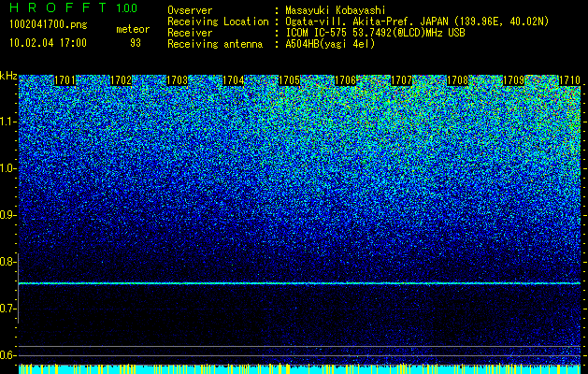Click the 0.9 kHz axis tick label

(7, 215)
